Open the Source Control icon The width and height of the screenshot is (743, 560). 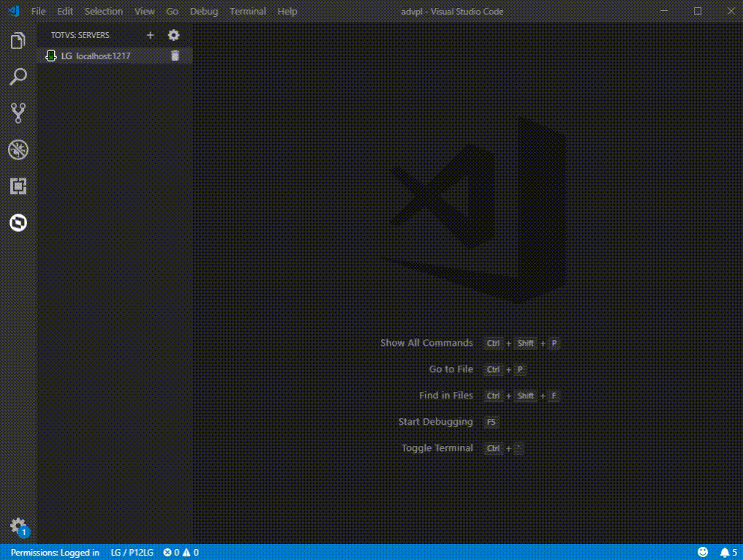(x=18, y=113)
